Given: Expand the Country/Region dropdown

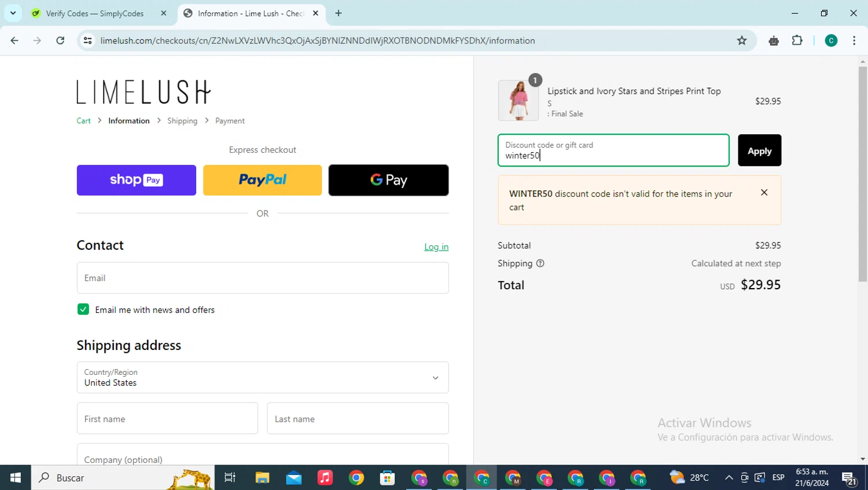Looking at the screenshot, I should pyautogui.click(x=263, y=377).
